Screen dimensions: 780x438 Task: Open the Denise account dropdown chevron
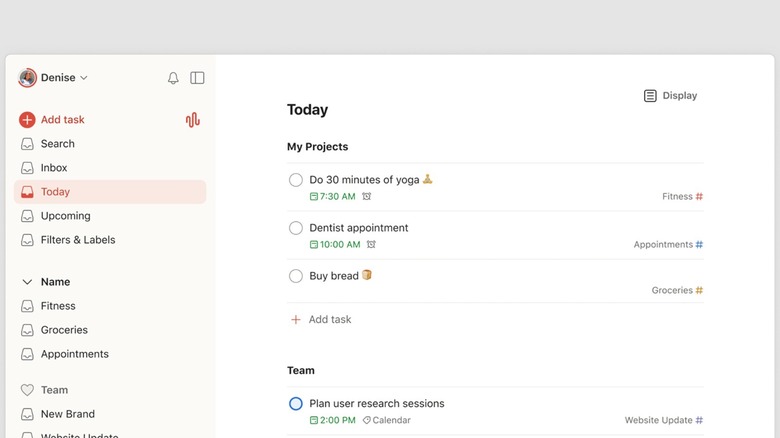click(x=84, y=78)
